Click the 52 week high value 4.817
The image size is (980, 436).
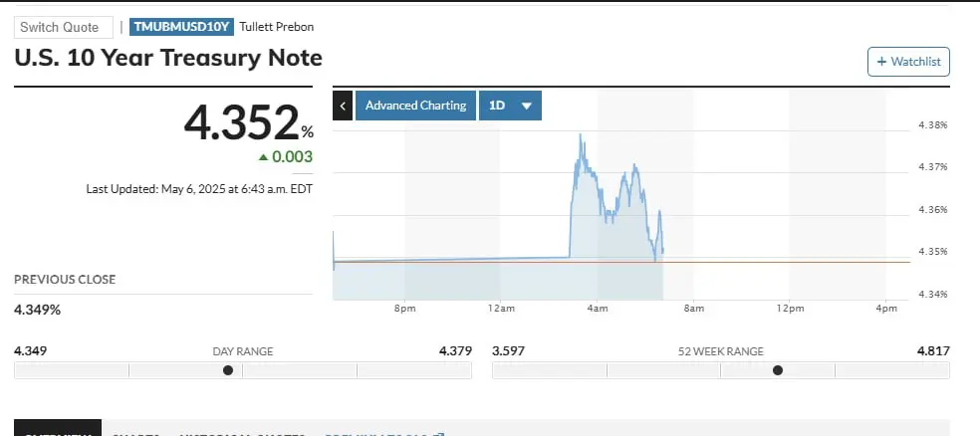[932, 350]
